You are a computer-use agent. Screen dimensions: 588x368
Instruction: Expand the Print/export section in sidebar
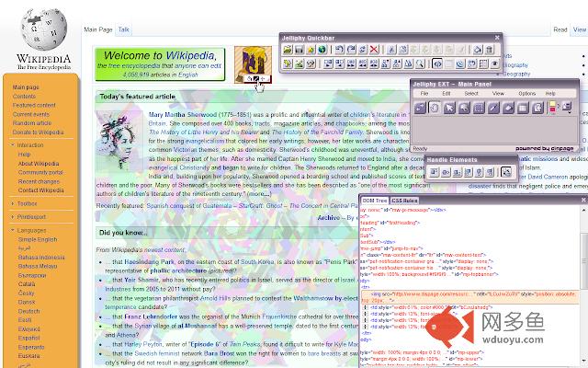click(x=28, y=217)
